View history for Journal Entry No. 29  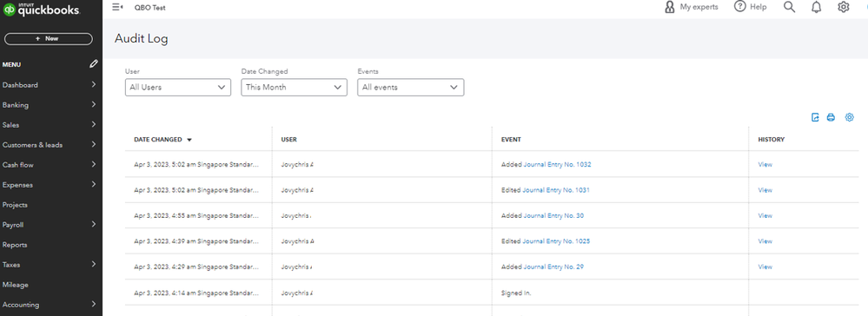click(x=765, y=267)
